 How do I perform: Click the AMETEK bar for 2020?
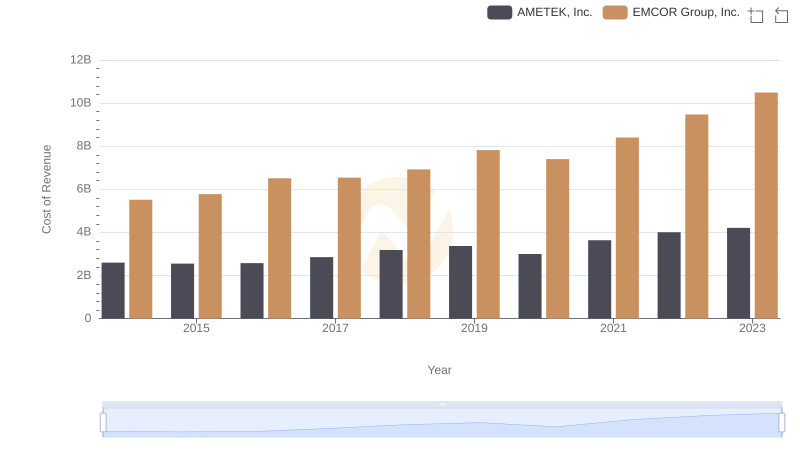530,286
